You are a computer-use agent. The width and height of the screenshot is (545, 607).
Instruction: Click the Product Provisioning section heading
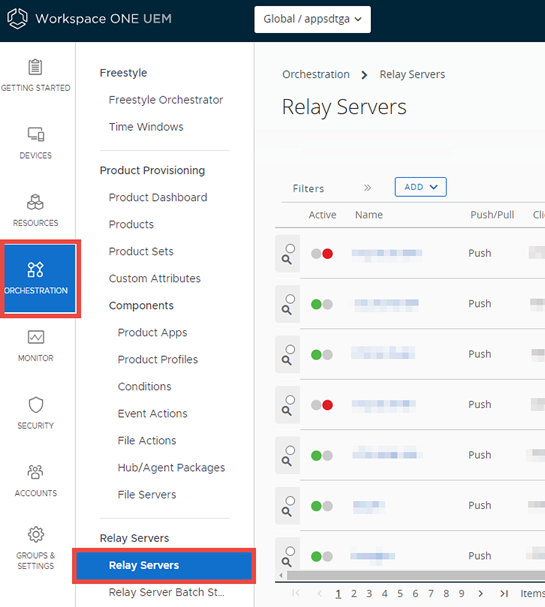click(152, 170)
